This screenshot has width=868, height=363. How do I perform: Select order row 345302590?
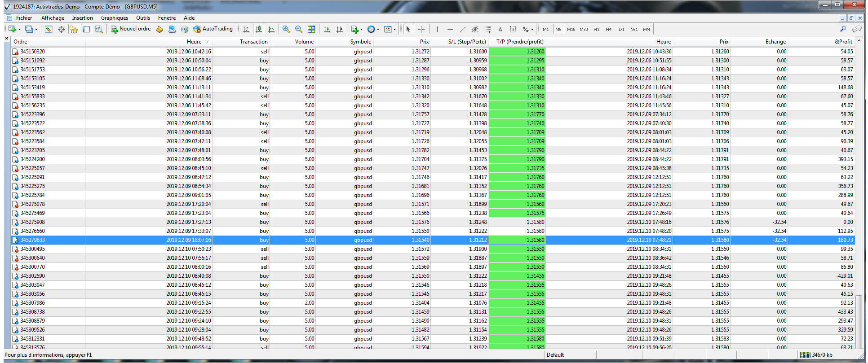click(433, 276)
